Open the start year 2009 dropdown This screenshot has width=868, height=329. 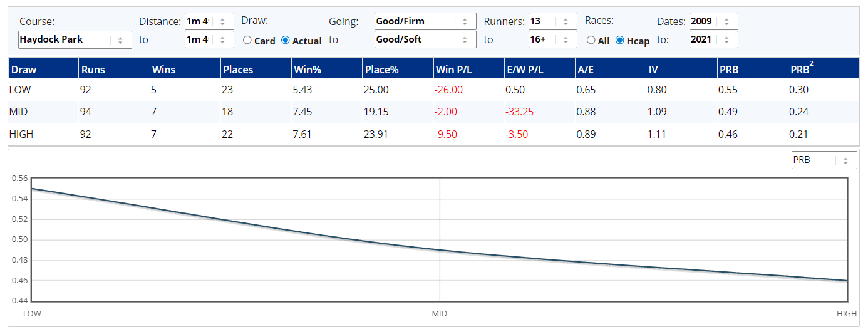pos(713,21)
